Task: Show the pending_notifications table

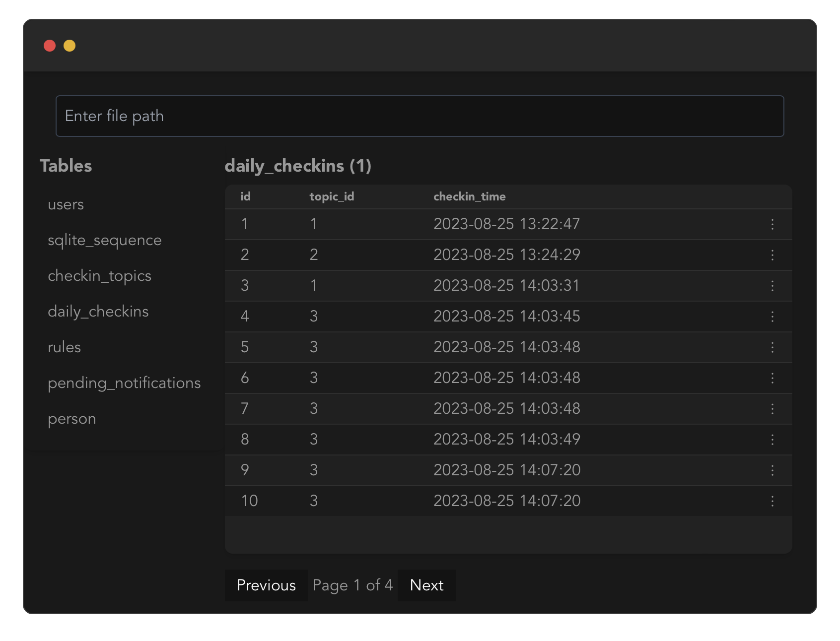Action: coord(124,383)
